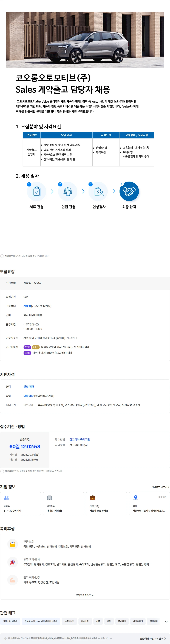Click the interview step icon
The image size is (170, 644).
tap(68, 191)
